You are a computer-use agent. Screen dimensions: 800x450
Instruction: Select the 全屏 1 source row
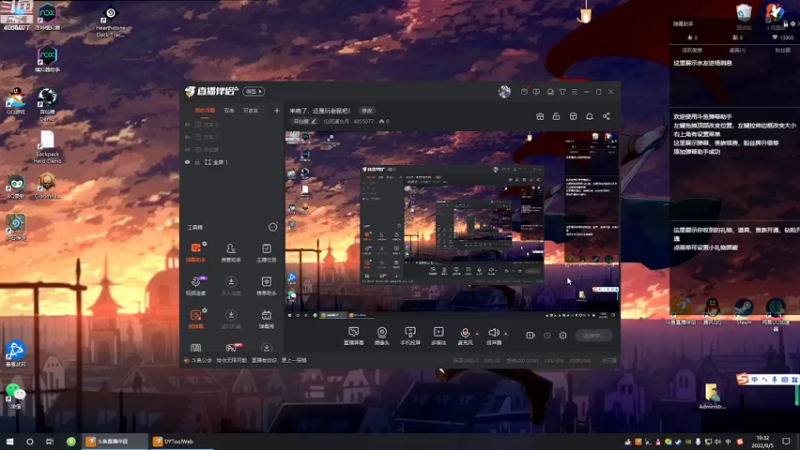231,162
